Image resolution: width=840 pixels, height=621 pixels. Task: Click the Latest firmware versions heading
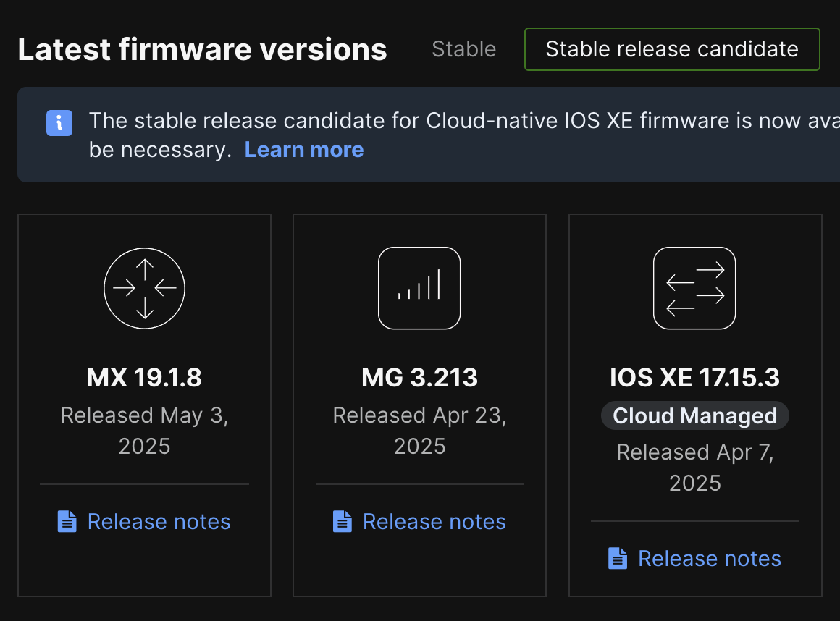(x=202, y=49)
